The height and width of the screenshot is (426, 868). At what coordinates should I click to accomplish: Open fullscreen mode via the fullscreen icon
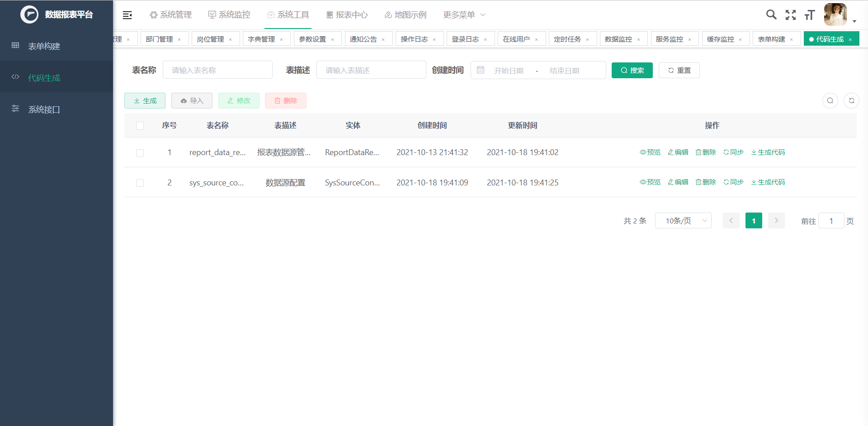791,14
